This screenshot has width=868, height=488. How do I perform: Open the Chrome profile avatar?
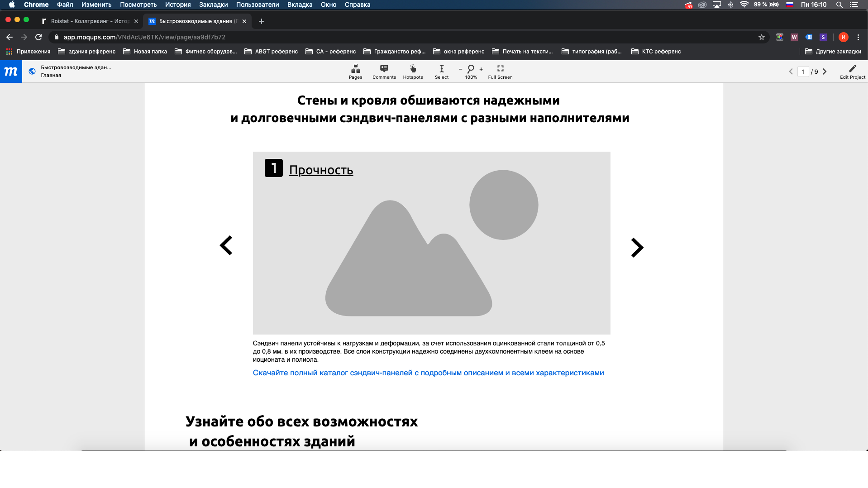tap(843, 37)
